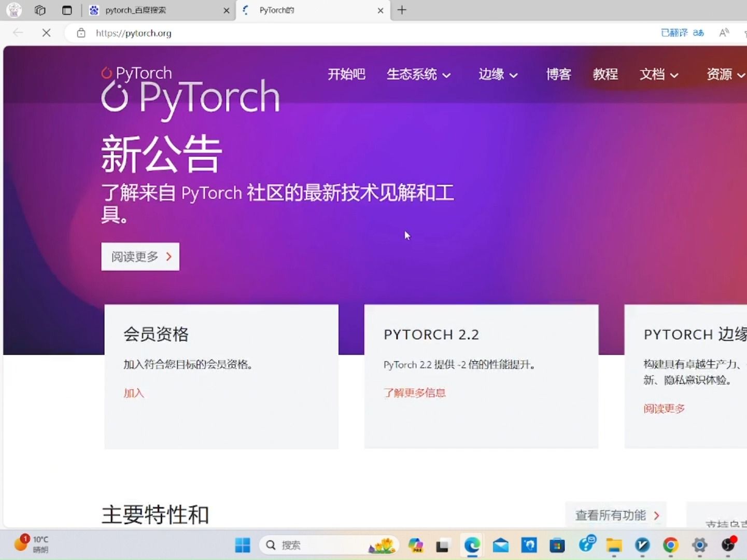The height and width of the screenshot is (560, 747).
Task: Click the 新公告 headline
Action: click(x=162, y=153)
